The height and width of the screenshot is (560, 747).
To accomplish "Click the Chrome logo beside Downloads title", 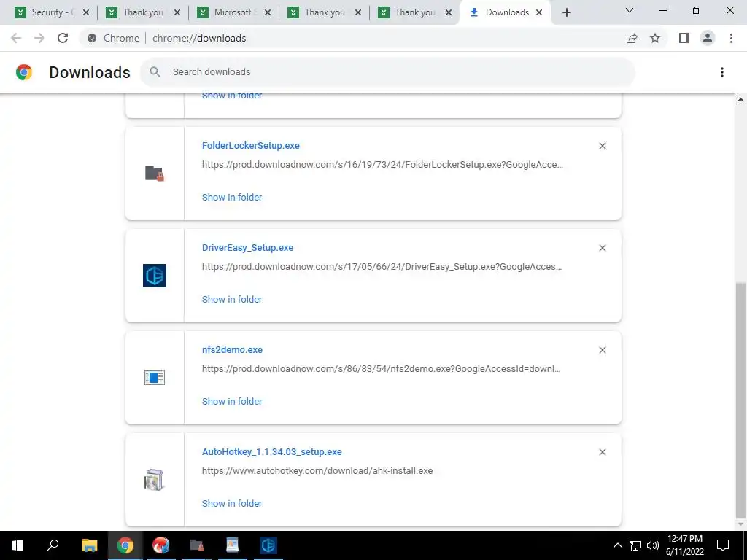I will coord(24,72).
